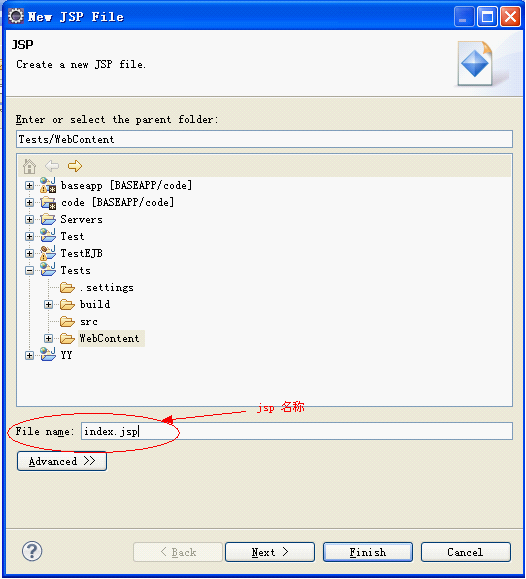Click the gear icon in title bar
Screen dimensions: 526x579
click(16, 16)
